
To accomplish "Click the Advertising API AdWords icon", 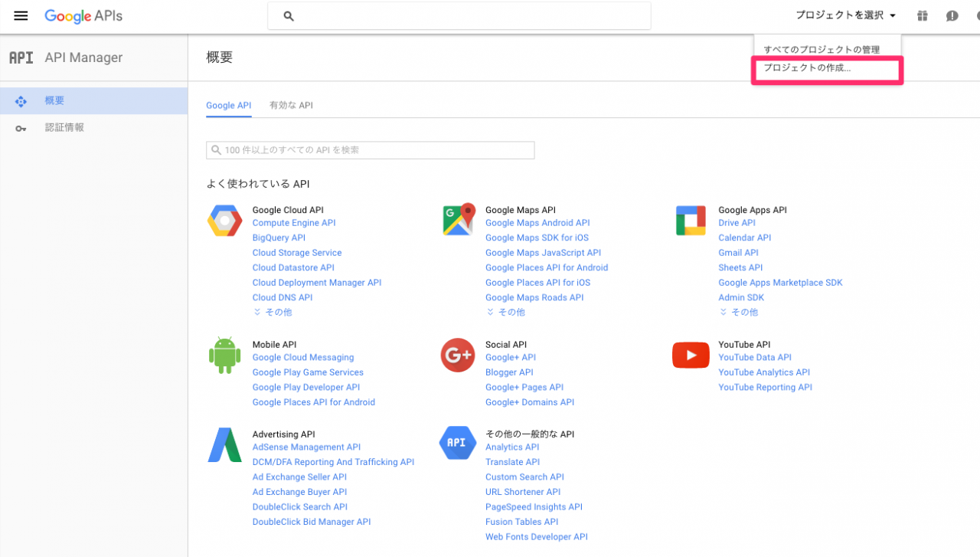I will (x=224, y=444).
